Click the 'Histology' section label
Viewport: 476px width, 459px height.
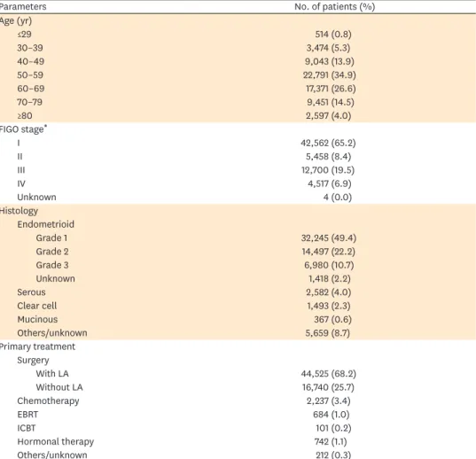coord(19,211)
